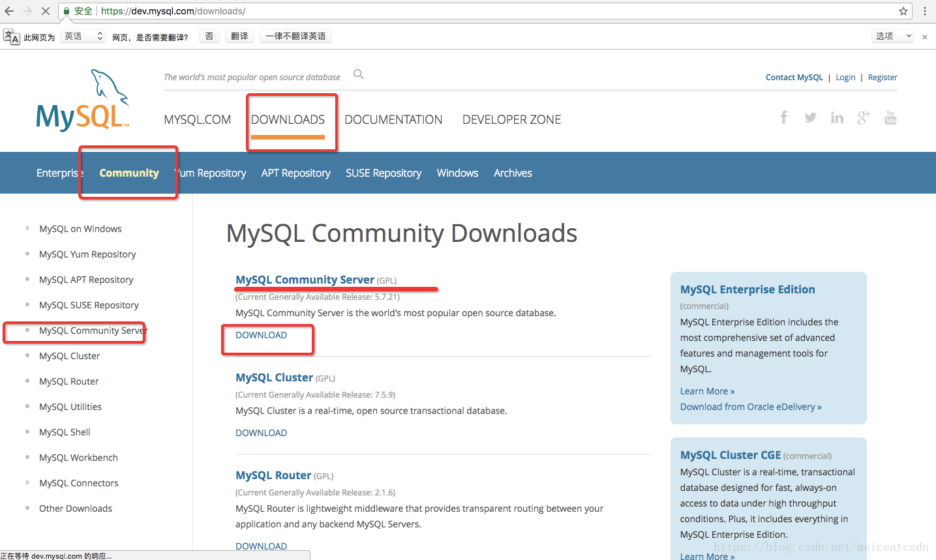Viewport: 936px width, 560px height.
Task: Open Other Downloads in sidebar
Action: point(76,508)
